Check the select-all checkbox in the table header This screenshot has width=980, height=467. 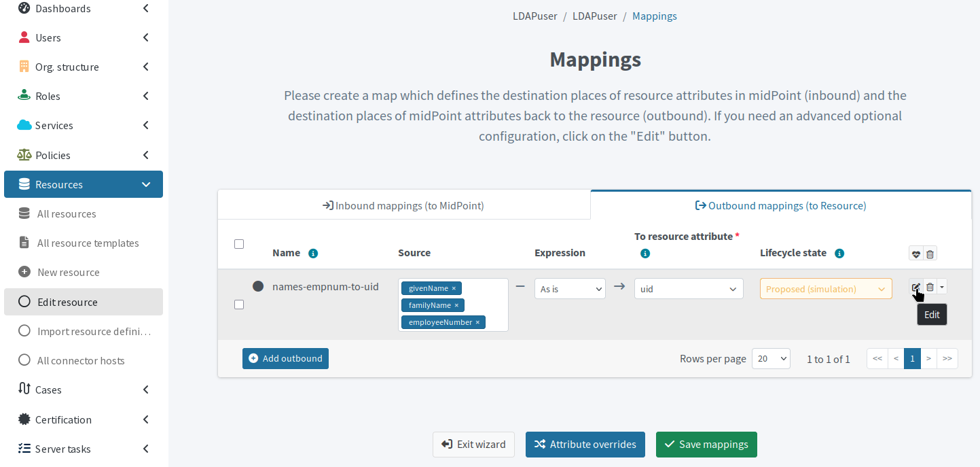tap(238, 243)
